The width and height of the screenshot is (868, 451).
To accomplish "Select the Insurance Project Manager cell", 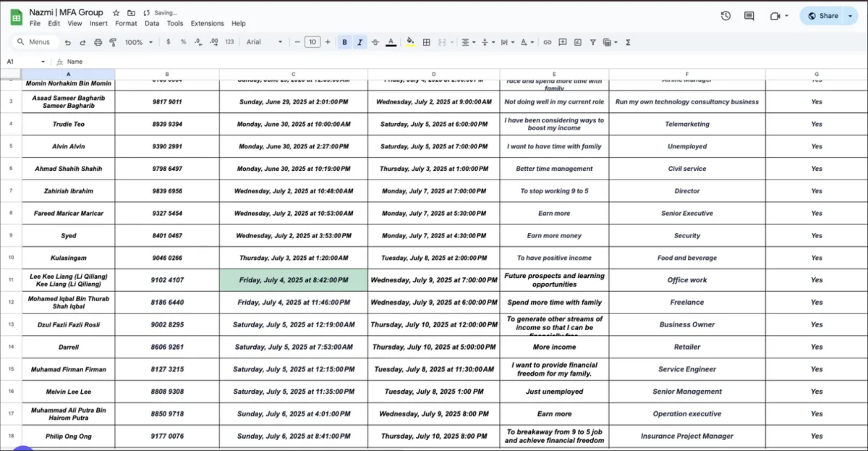I will [687, 437].
